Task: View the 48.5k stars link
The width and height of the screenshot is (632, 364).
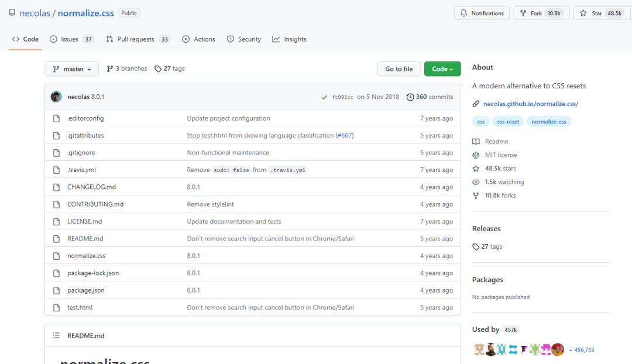Action: point(500,169)
